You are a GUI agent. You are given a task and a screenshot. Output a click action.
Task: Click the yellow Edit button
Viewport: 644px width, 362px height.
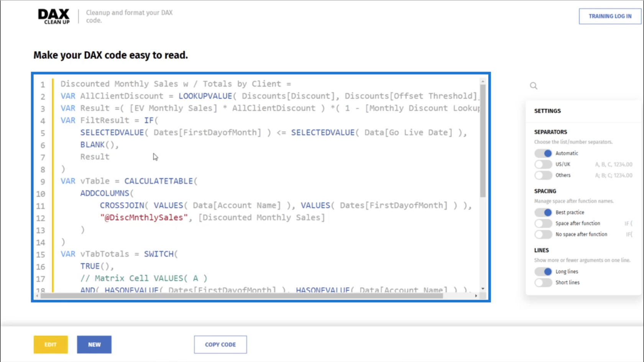pyautogui.click(x=51, y=344)
